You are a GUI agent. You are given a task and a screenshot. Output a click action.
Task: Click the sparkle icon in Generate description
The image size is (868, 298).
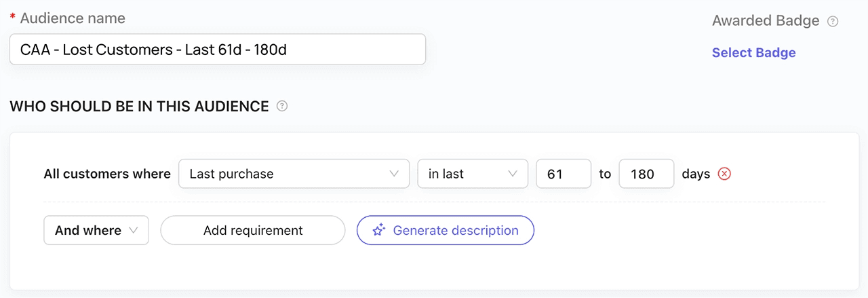[379, 231]
